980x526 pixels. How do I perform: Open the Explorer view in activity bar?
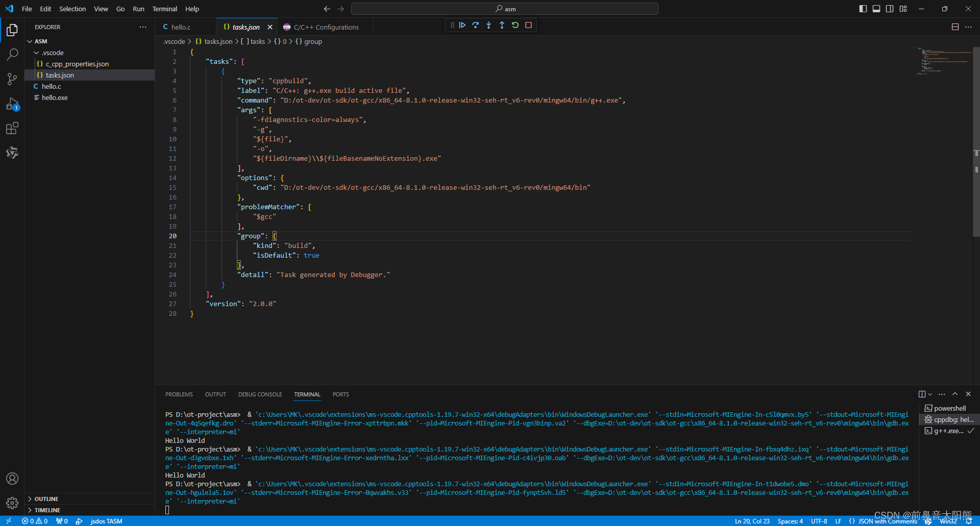[x=12, y=30]
